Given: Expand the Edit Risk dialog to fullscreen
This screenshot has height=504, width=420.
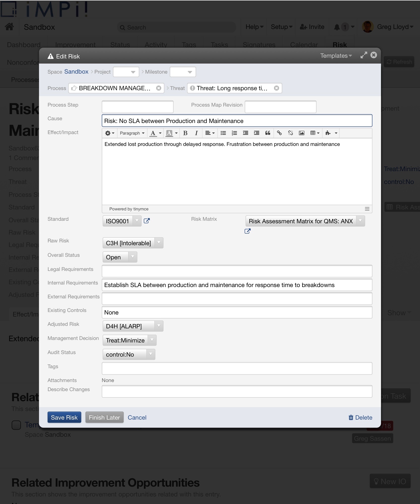Looking at the screenshot, I should tap(364, 55).
